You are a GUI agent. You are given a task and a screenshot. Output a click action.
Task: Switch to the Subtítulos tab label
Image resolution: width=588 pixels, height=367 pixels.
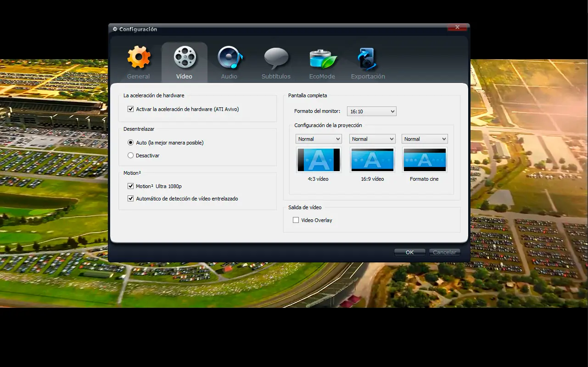coord(276,77)
